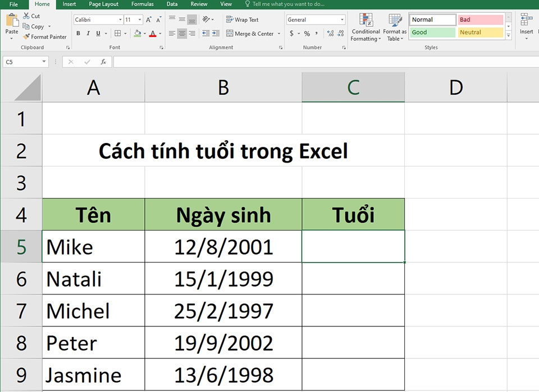
Task: Click the Percent Style icon
Action: coord(307,33)
